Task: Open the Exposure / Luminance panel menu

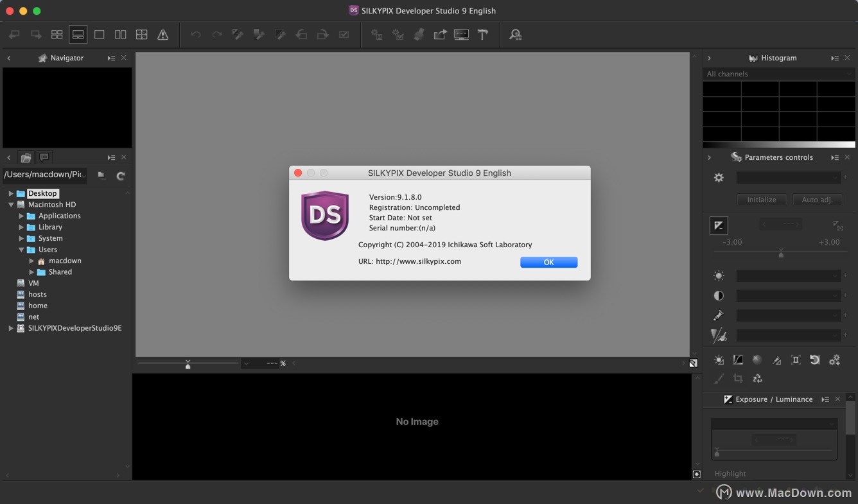Action: [825, 399]
